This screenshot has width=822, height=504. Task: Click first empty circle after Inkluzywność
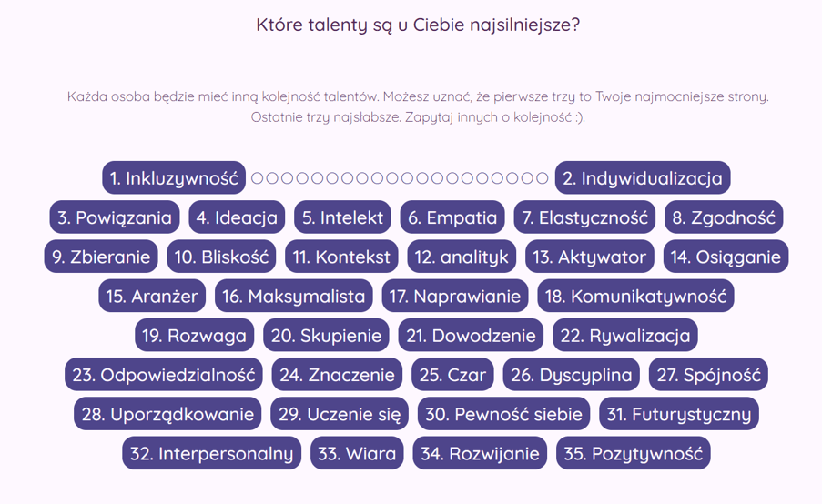tap(257, 178)
